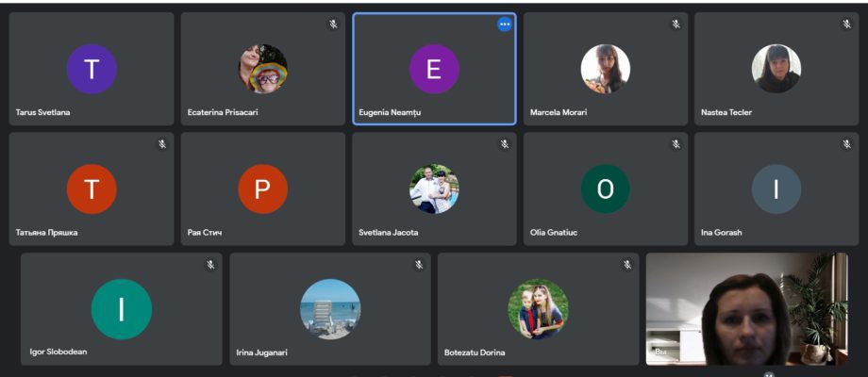This screenshot has width=868, height=377.
Task: Select Tarus Svetlana's purple T avatar
Action: pyautogui.click(x=92, y=69)
